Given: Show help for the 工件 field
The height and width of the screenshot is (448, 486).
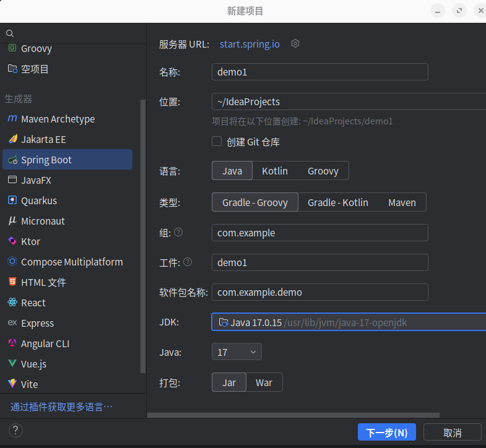Looking at the screenshot, I should (x=188, y=262).
